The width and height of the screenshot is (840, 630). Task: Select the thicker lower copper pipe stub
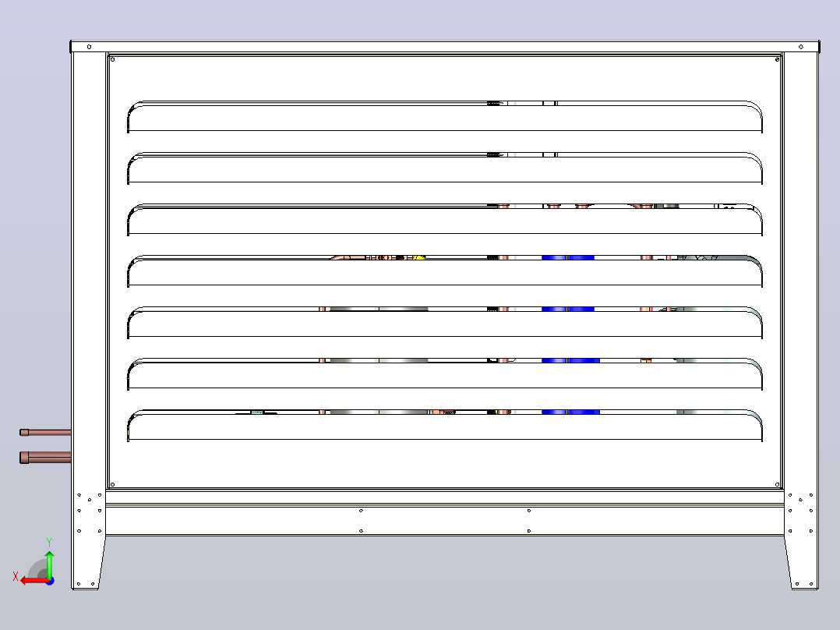click(x=45, y=458)
